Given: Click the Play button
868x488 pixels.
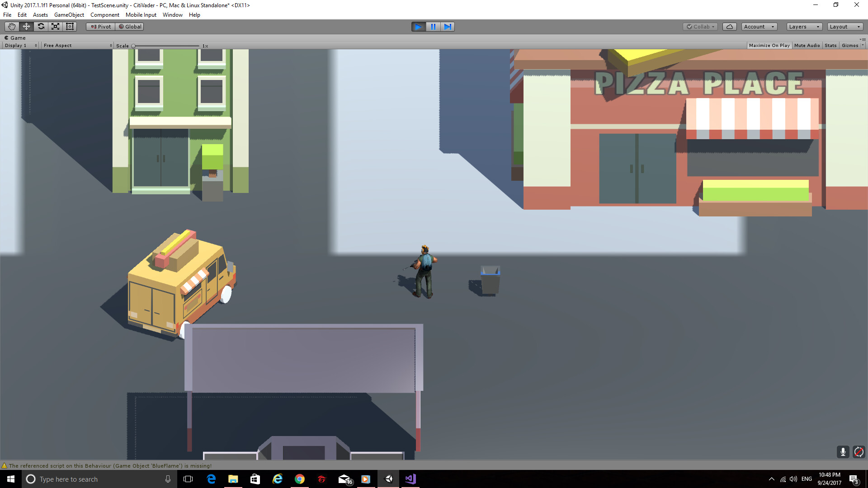Looking at the screenshot, I should 418,27.
